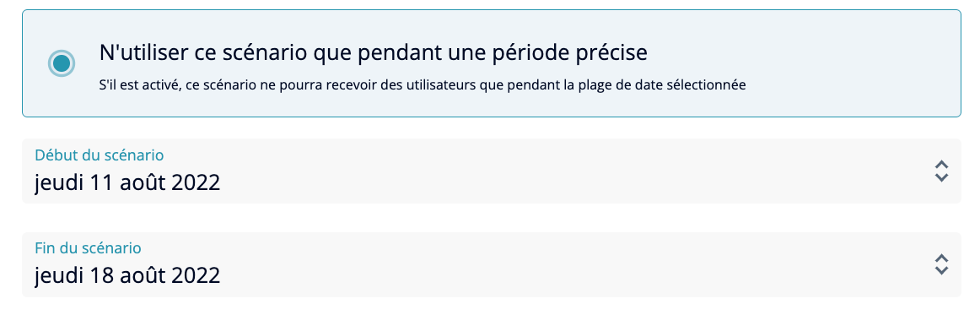
Task: Click down chevron in Début du scénario field
Action: (941, 177)
